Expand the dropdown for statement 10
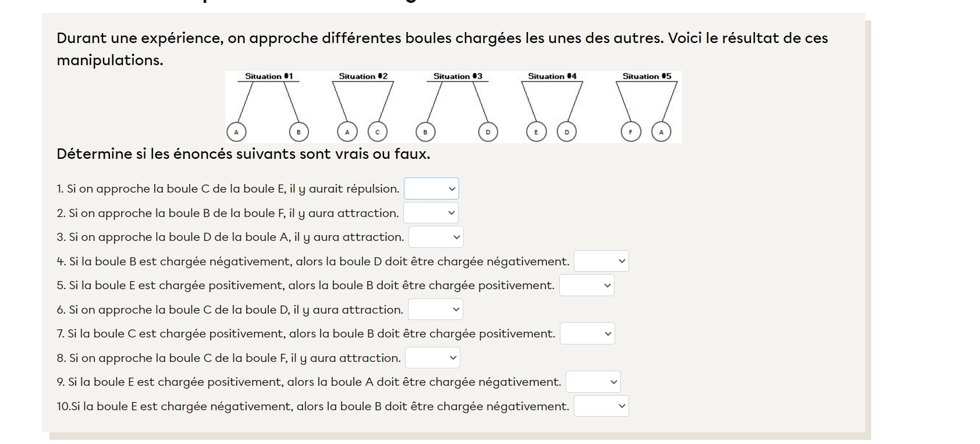 (x=601, y=406)
